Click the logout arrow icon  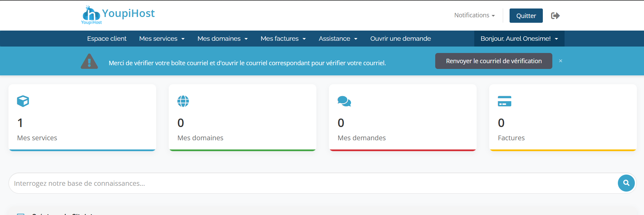(x=555, y=16)
